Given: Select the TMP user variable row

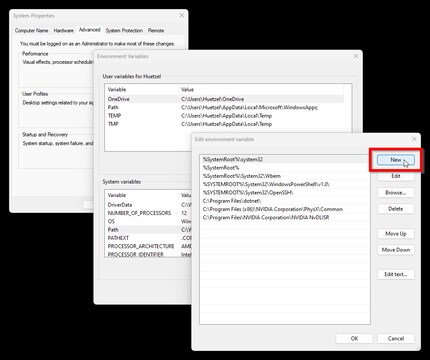Looking at the screenshot, I should point(224,124).
